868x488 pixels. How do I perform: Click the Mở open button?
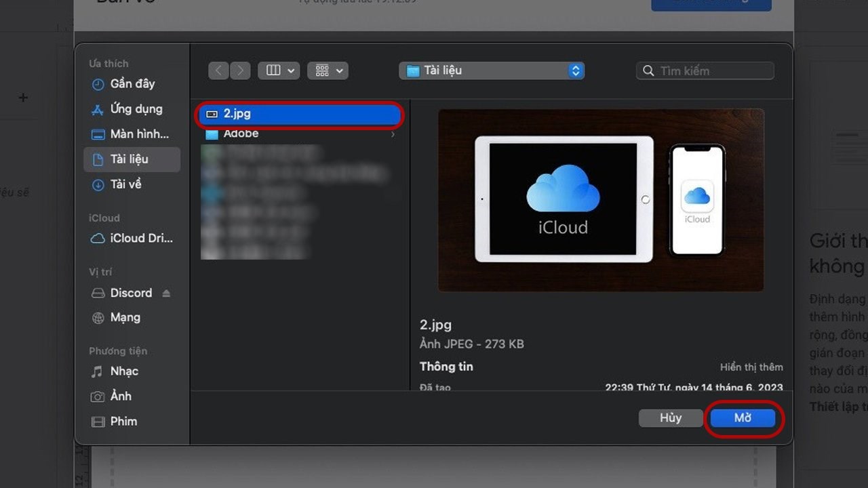(x=743, y=418)
